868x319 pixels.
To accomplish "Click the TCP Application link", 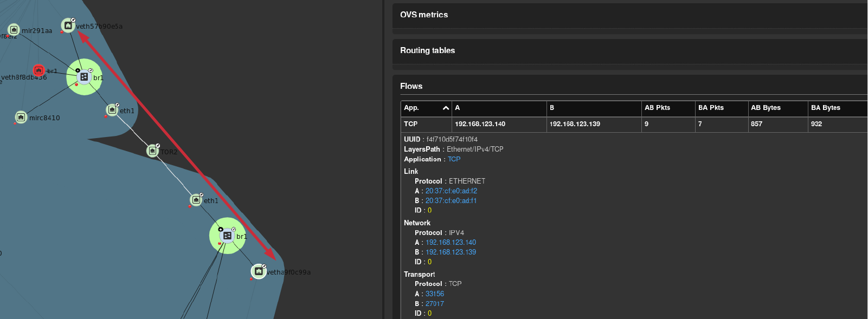I will coord(454,159).
